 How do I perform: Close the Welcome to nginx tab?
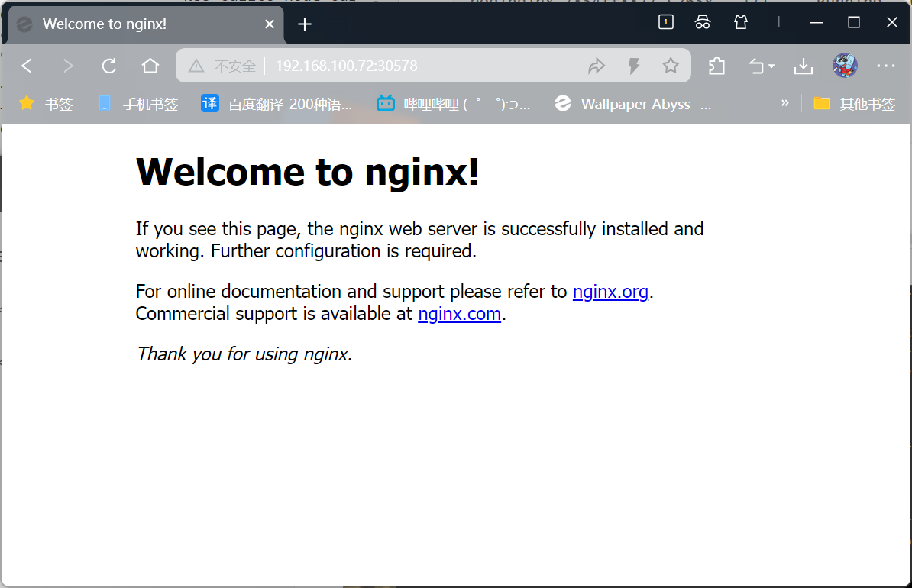270,24
